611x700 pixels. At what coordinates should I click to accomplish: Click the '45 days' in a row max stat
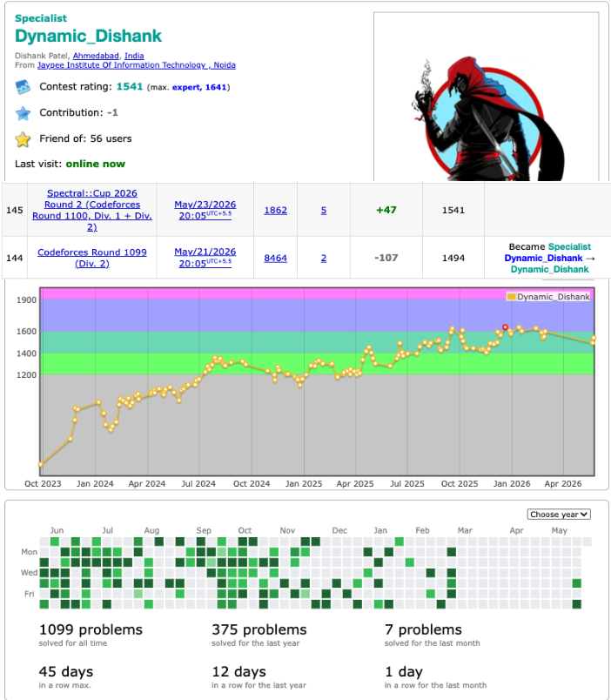click(66, 672)
